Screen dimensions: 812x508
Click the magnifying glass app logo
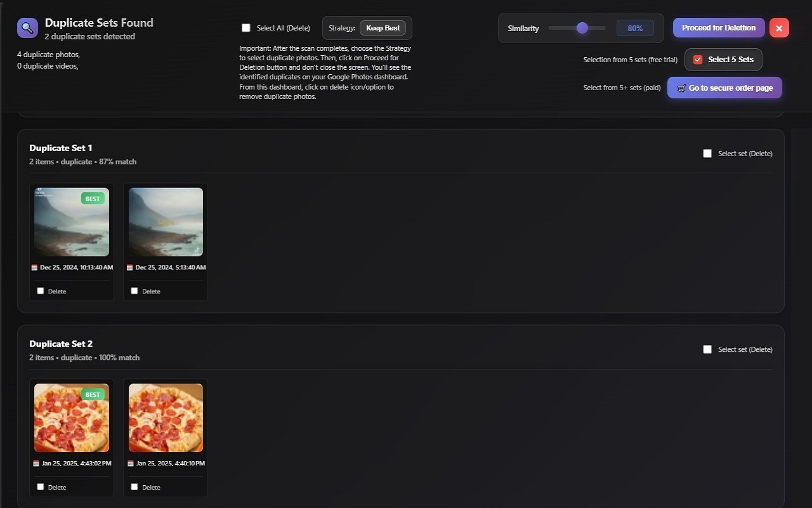[28, 28]
